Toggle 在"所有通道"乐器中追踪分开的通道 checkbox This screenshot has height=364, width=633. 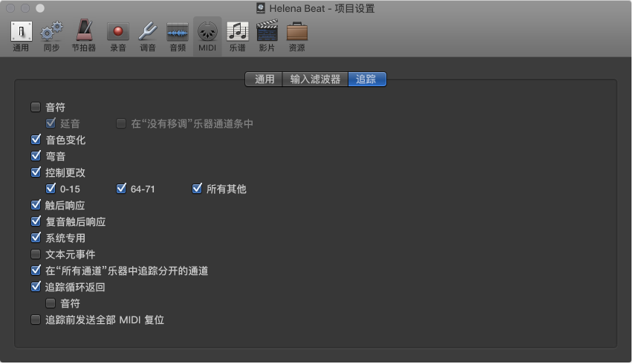[x=36, y=270]
